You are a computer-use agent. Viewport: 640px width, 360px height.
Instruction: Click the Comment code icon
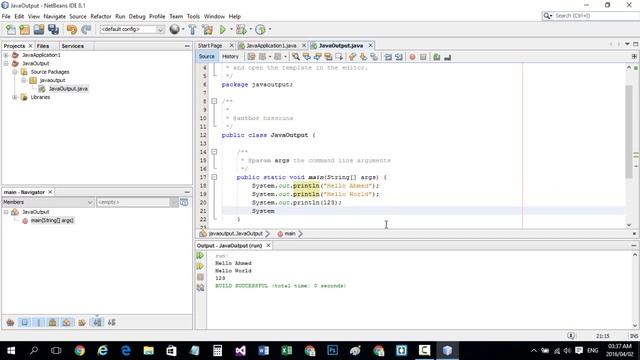click(x=437, y=57)
